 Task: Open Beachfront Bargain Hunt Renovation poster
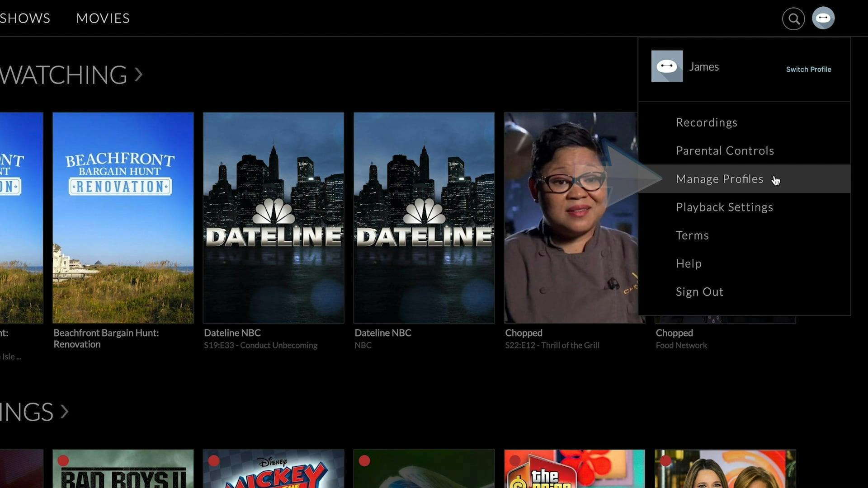pyautogui.click(x=123, y=217)
